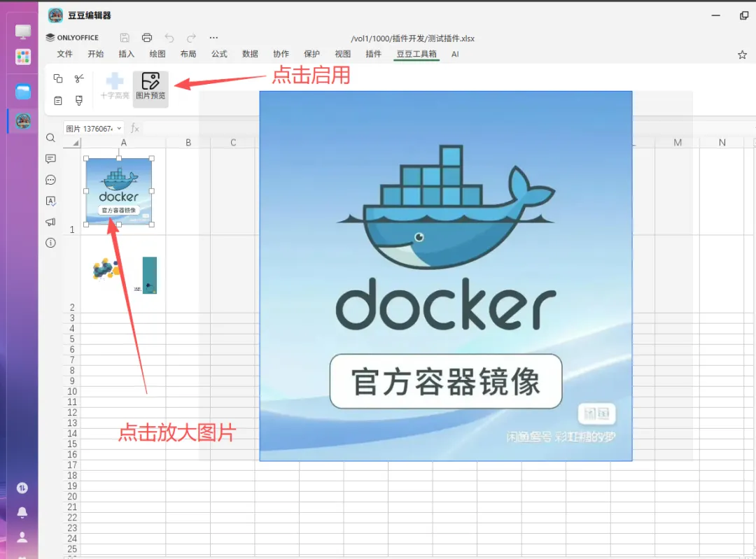Click the info icon in the left sidebar
Image resolution: width=756 pixels, height=559 pixels.
tap(50, 243)
